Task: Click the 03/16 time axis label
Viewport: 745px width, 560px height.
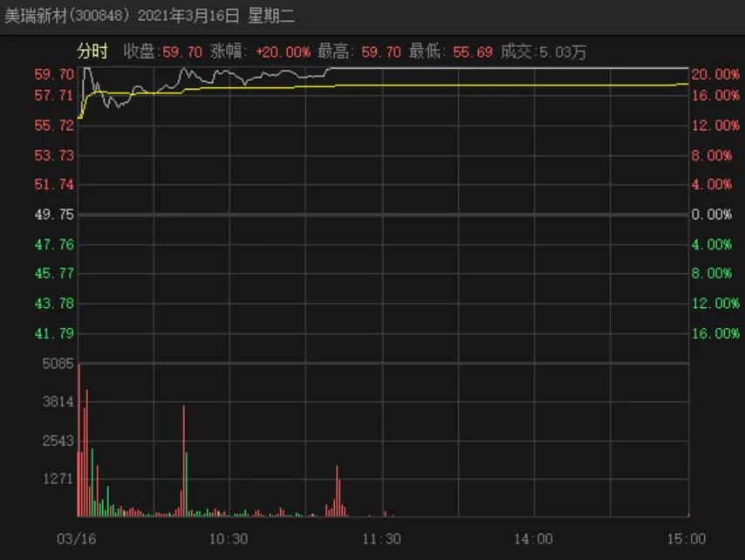Action: 77,538
